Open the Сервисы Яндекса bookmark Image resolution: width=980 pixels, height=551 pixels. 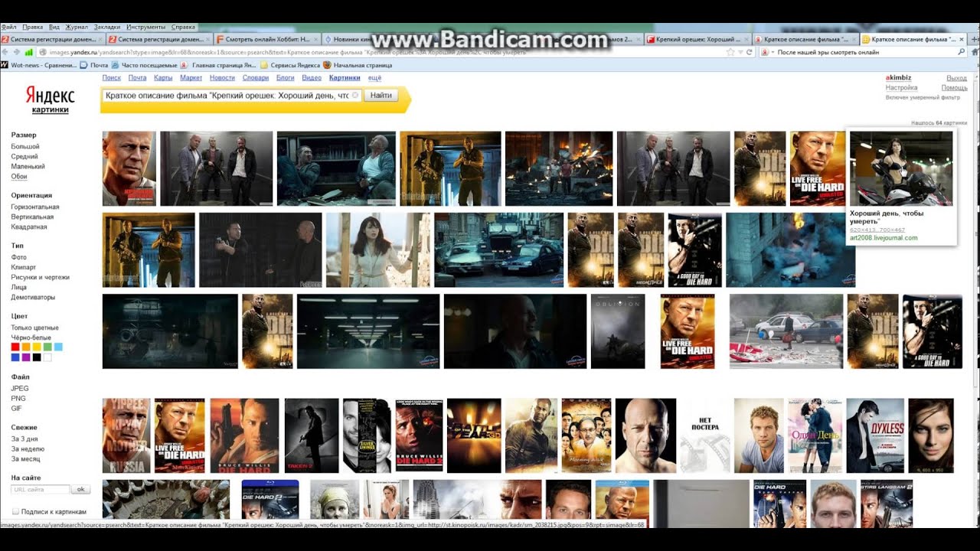click(x=290, y=65)
